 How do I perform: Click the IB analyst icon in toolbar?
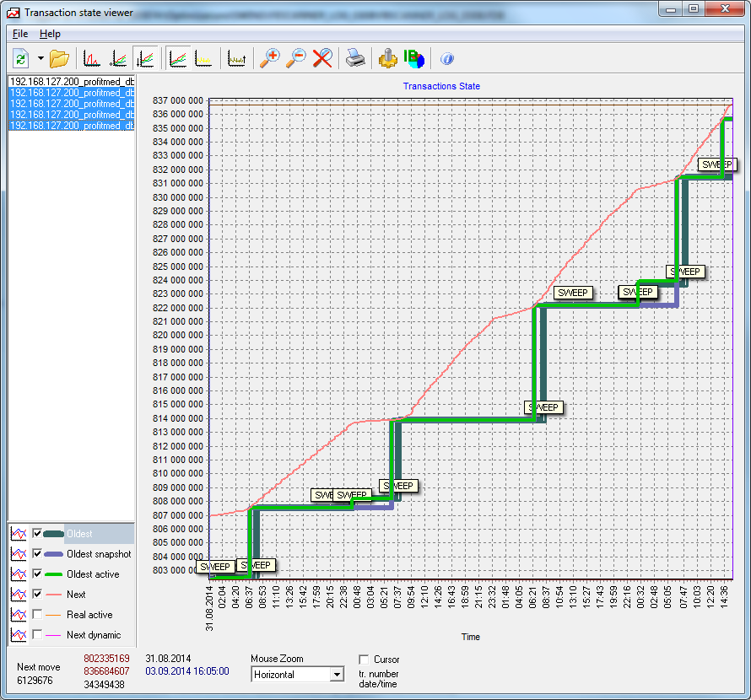click(414, 58)
